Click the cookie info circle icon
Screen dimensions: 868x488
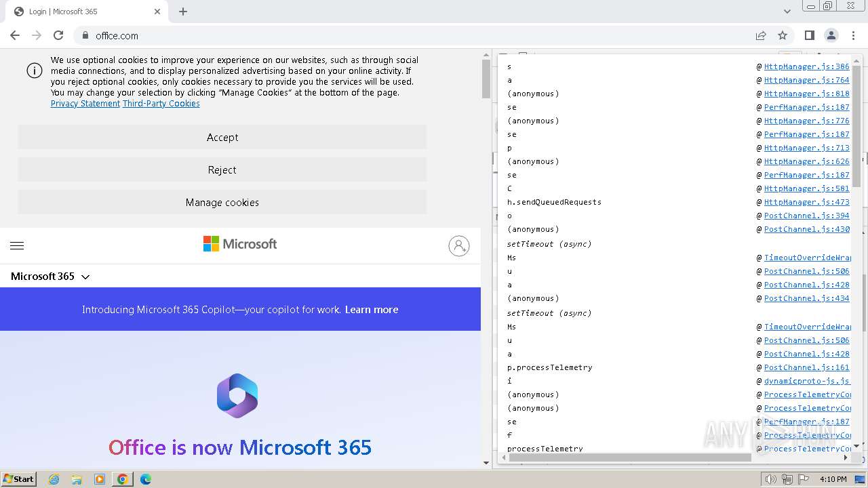pos(35,70)
